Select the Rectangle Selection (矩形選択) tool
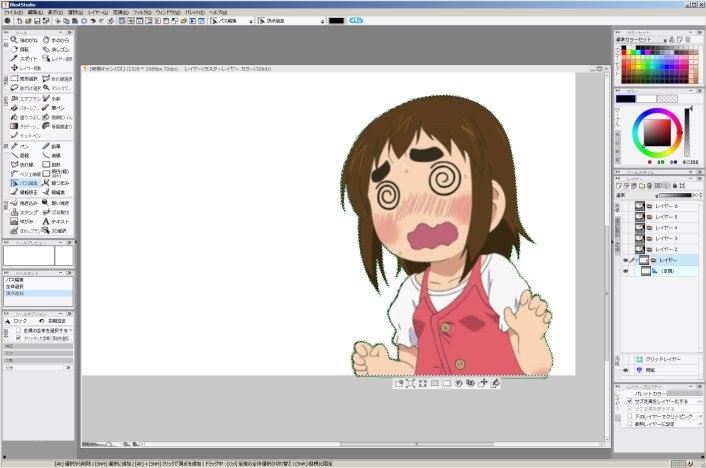Image resolution: width=706 pixels, height=468 pixels. click(24, 79)
